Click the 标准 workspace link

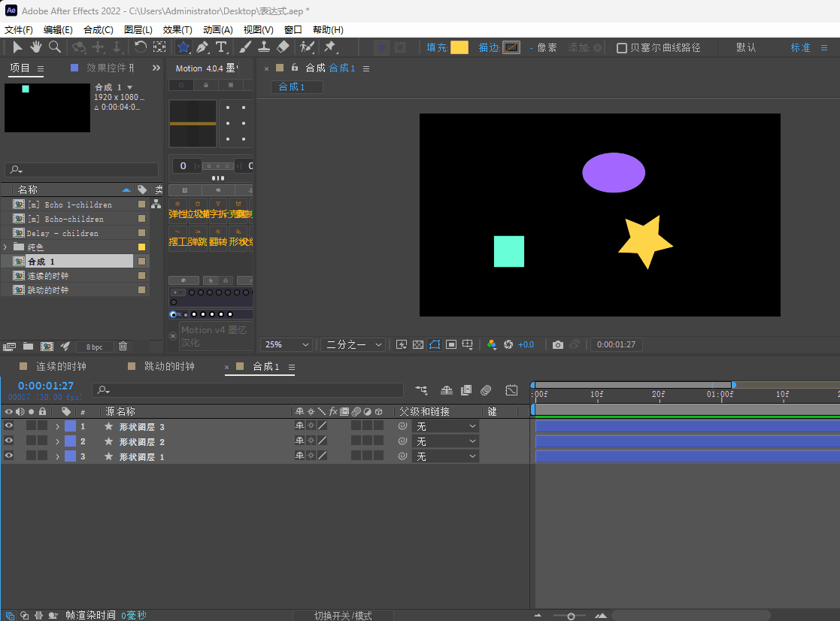coord(800,47)
